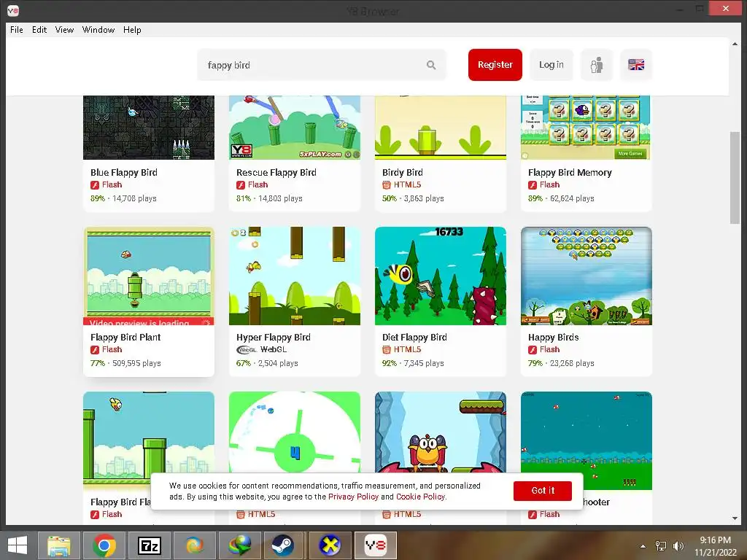Click the Birdy Bird title text
Screen dimensions: 747x560
[403, 172]
